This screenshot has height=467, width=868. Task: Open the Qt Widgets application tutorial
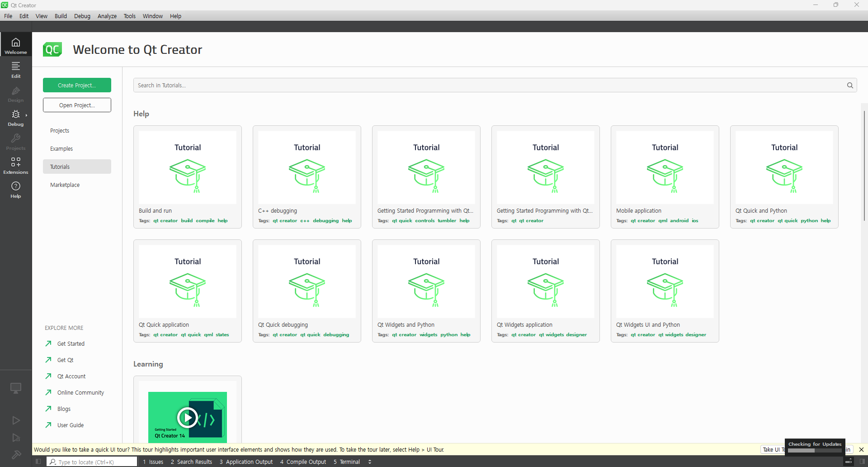546,291
